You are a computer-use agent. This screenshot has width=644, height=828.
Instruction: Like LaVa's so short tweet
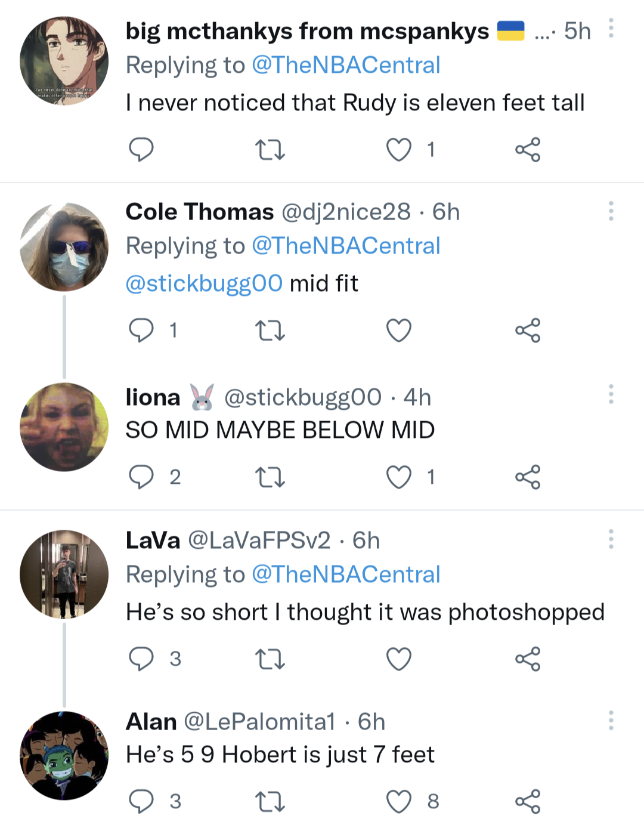point(399,659)
